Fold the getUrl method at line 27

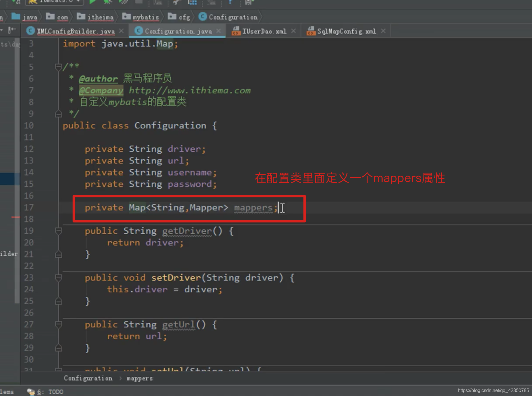[58, 324]
